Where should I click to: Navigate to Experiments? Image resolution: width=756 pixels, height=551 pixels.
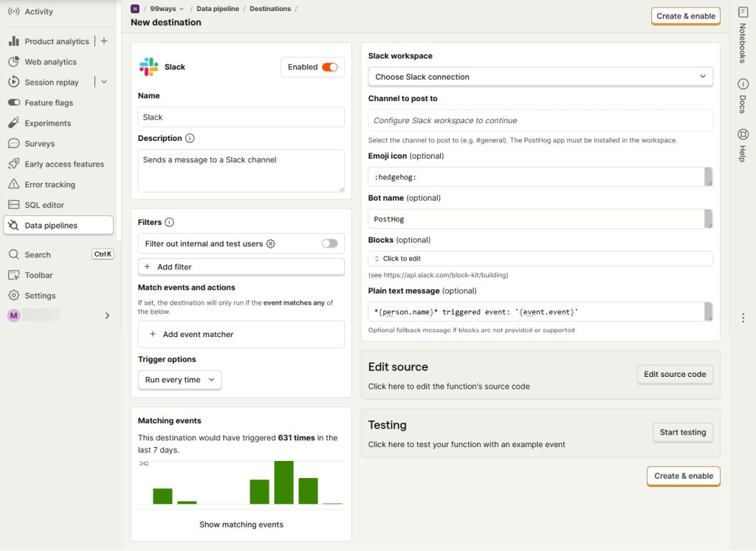pyautogui.click(x=48, y=123)
